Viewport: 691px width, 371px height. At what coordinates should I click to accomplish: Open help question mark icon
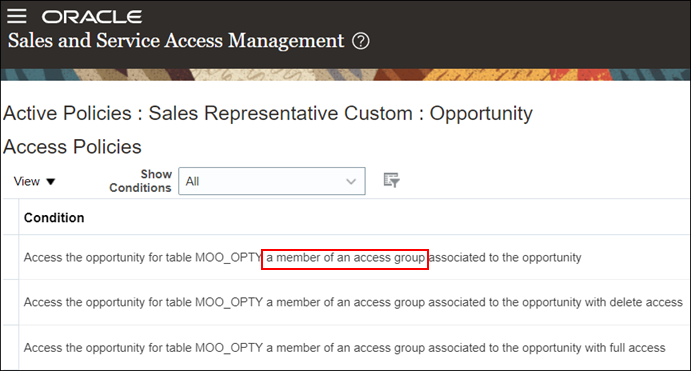tap(360, 41)
